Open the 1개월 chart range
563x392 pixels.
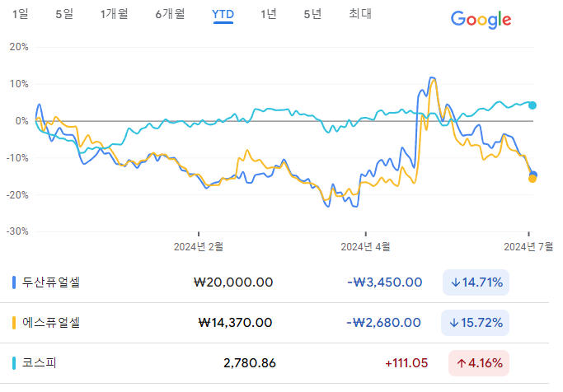115,14
